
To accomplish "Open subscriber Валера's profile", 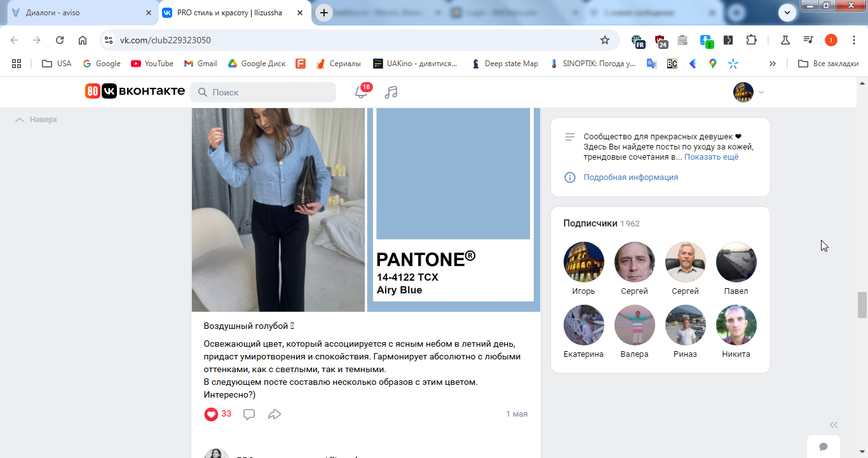I will point(634,332).
